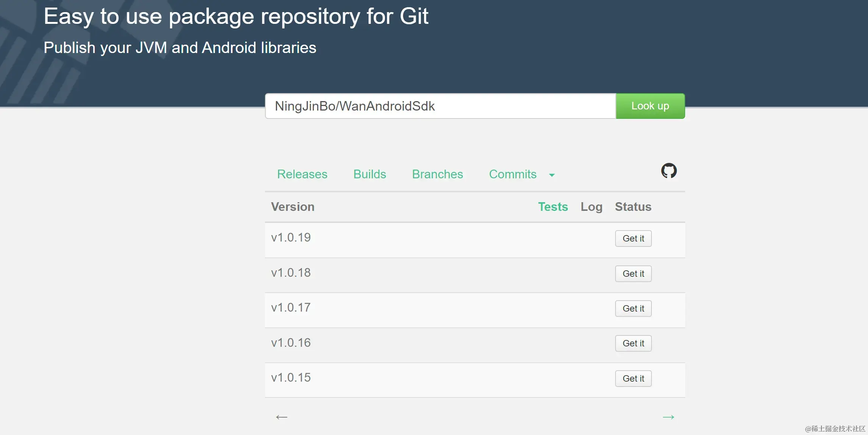Open the Branches tab
This screenshot has height=435, width=868.
437,174
